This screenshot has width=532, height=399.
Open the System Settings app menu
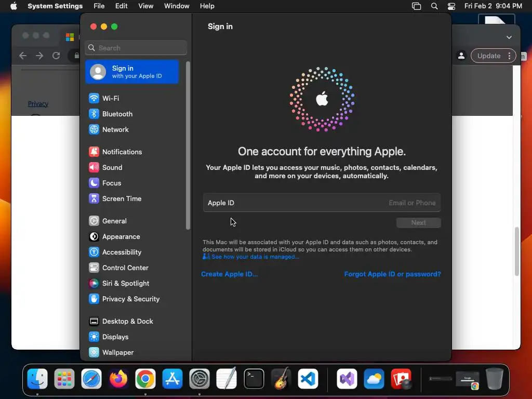(x=55, y=6)
